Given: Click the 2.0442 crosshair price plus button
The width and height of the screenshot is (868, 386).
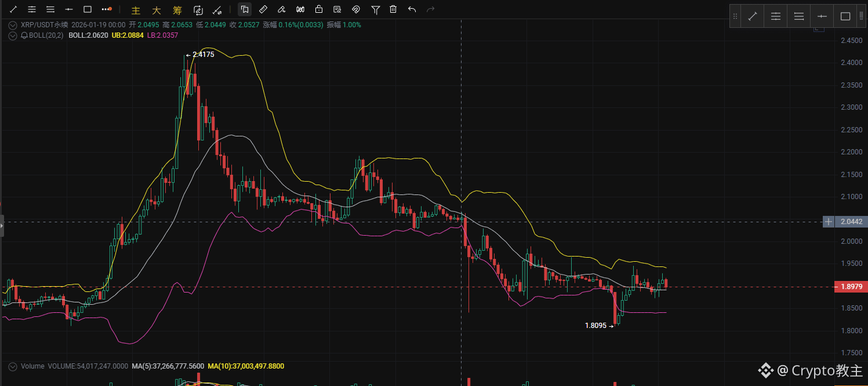Looking at the screenshot, I should coord(829,222).
